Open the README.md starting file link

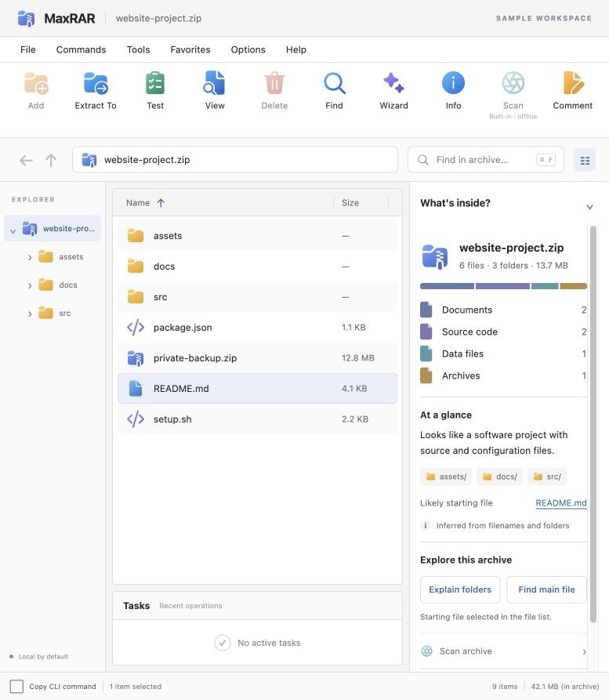point(560,503)
